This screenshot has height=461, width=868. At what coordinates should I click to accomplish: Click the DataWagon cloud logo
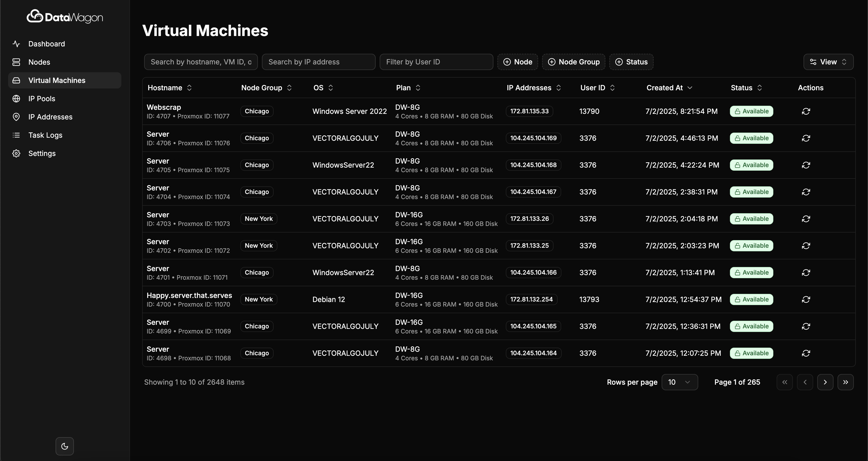click(x=35, y=16)
